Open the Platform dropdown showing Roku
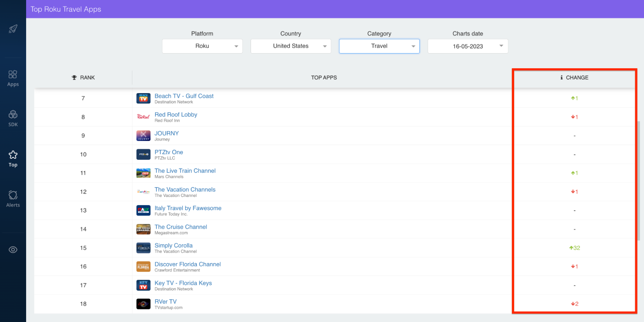This screenshot has height=322, width=644. (x=202, y=46)
